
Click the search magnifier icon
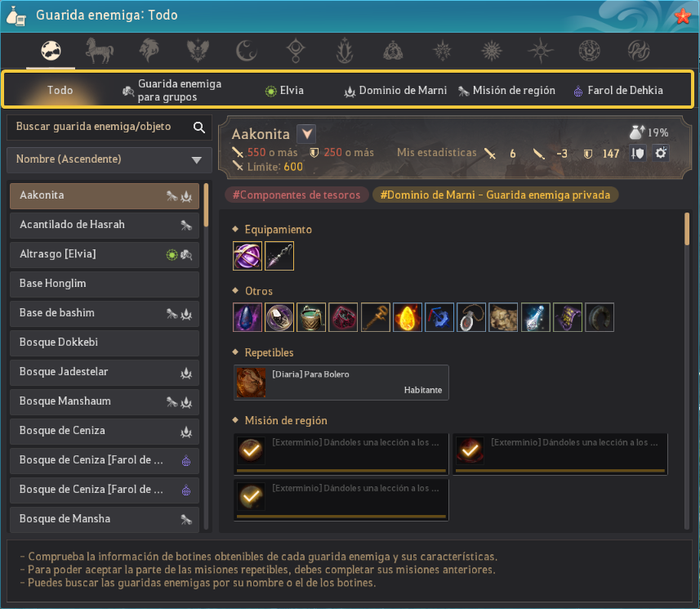pos(199,128)
